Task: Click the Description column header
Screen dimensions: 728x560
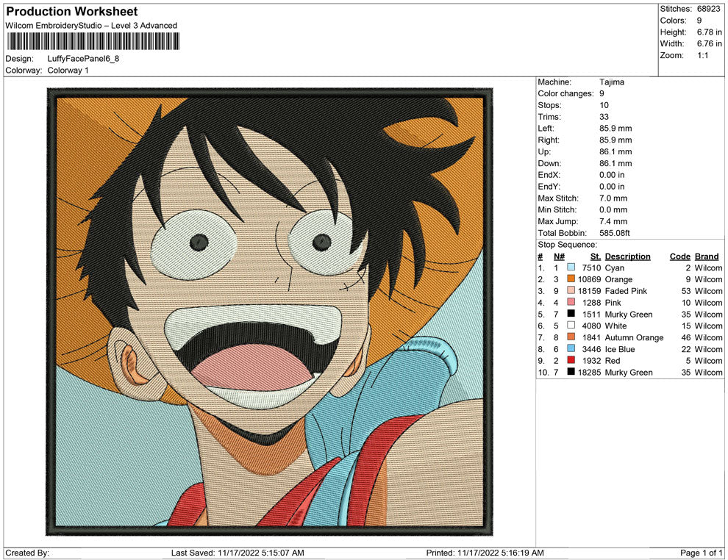Action: pyautogui.click(x=627, y=256)
